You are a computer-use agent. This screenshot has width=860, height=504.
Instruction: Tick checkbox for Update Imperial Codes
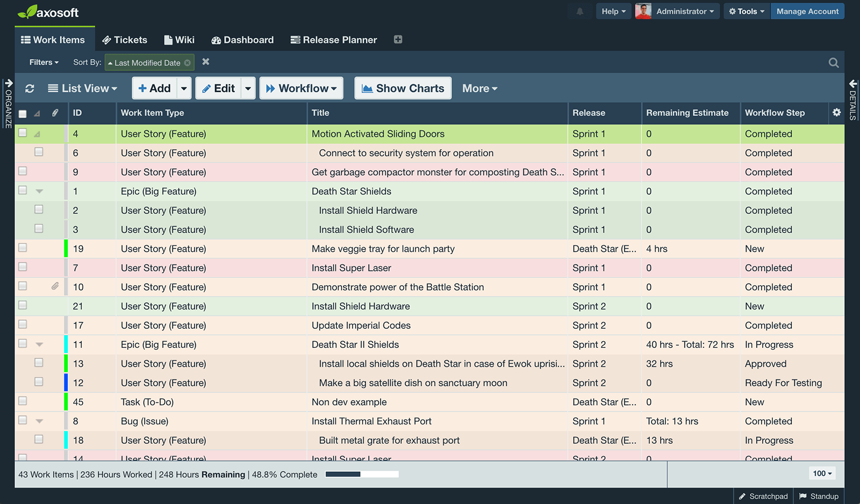tap(23, 324)
